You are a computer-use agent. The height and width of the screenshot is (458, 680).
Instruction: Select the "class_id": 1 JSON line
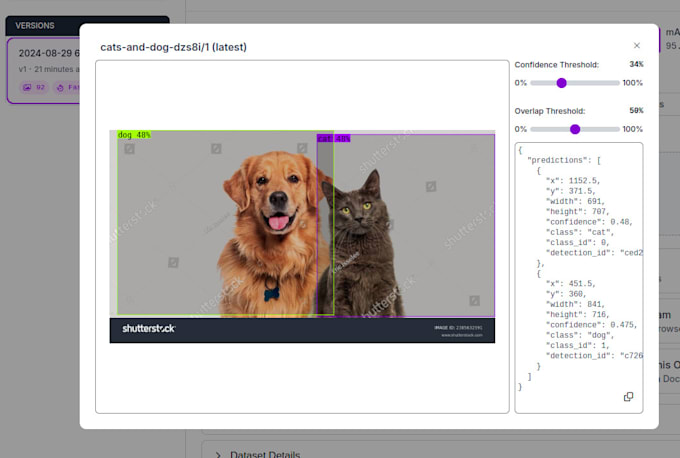(578, 346)
